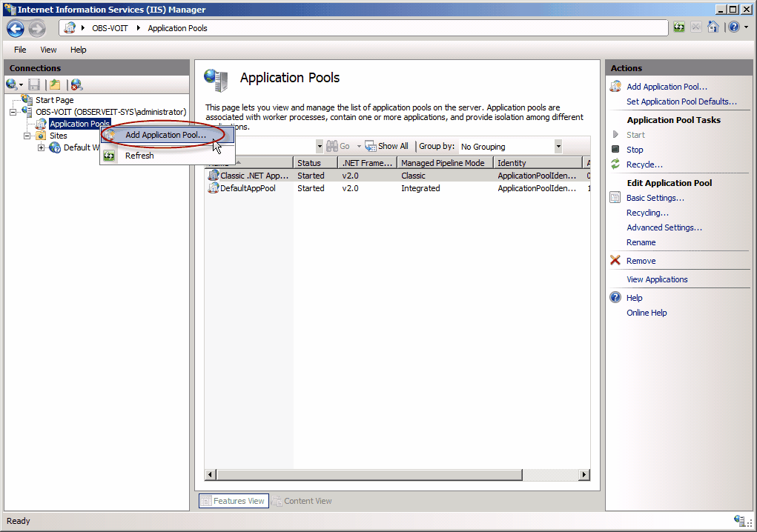Click the Delete connection icon in Connections toolbar
The image size is (757, 532).
pyautogui.click(x=76, y=84)
